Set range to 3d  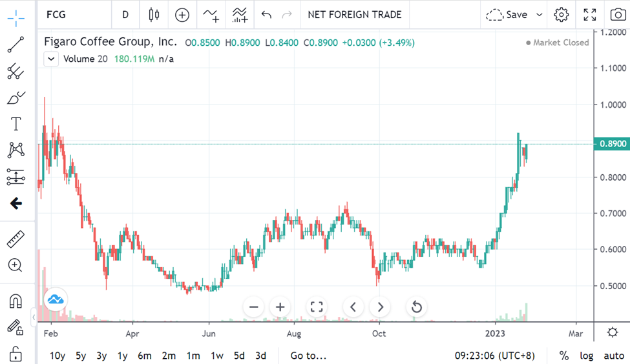261,356
